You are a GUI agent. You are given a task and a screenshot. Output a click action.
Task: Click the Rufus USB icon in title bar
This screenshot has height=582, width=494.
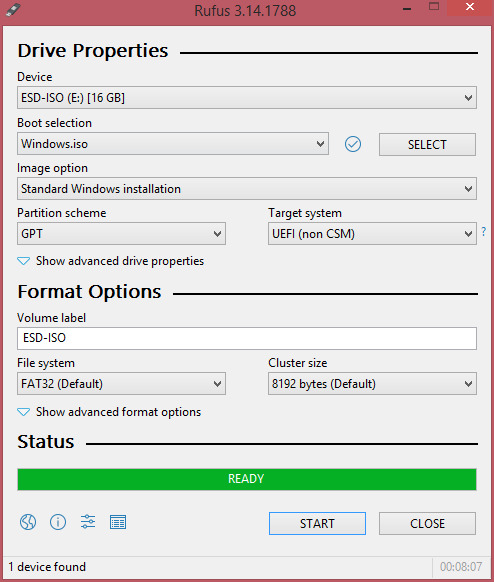tap(13, 10)
